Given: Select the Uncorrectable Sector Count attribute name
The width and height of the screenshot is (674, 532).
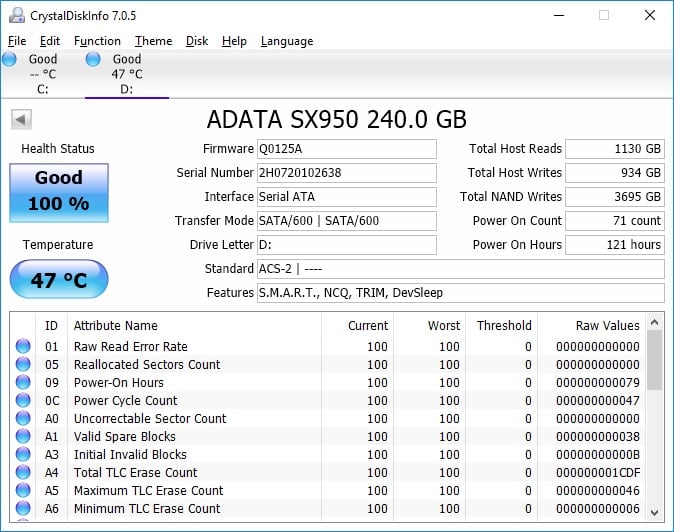Looking at the screenshot, I should coord(150,419).
